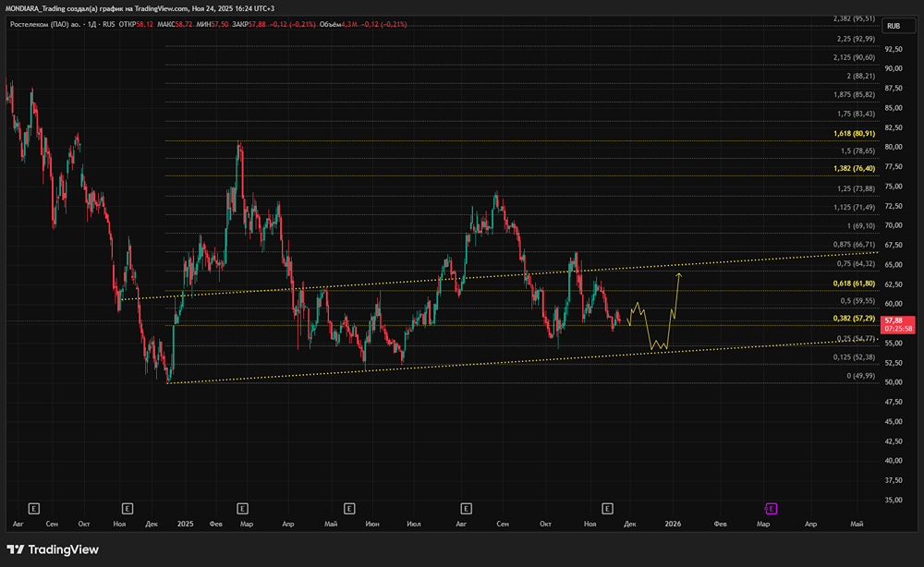Click the 50,00 price axis label
Viewport: 924px width, 567px height.
pyautogui.click(x=894, y=382)
